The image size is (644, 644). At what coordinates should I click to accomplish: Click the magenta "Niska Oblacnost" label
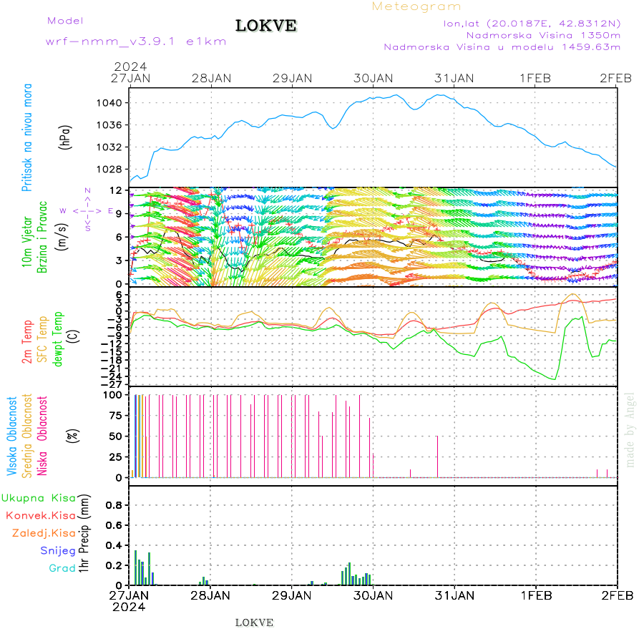coord(42,436)
